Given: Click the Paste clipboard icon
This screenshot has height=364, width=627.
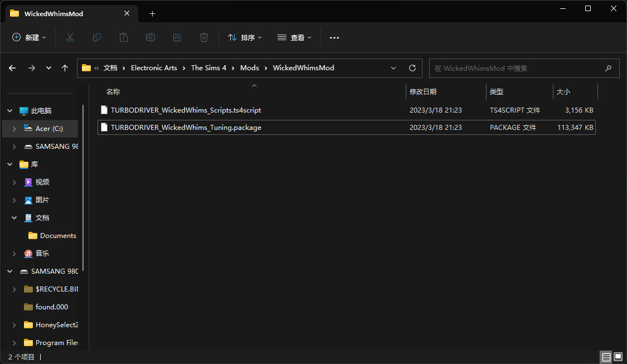Looking at the screenshot, I should 124,37.
